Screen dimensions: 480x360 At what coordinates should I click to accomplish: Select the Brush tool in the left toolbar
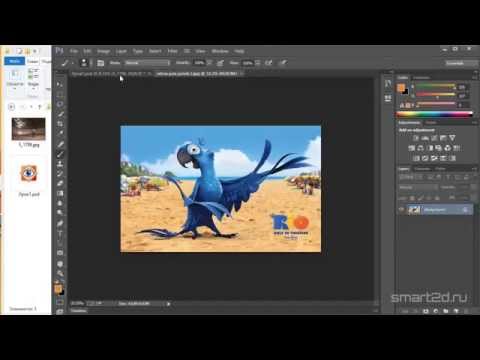click(60, 154)
